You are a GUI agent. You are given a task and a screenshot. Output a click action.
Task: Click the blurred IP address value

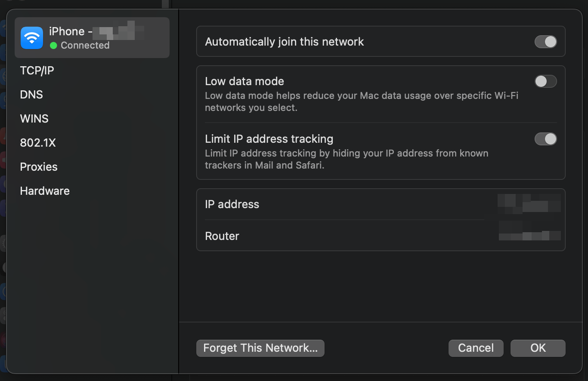pyautogui.click(x=529, y=204)
